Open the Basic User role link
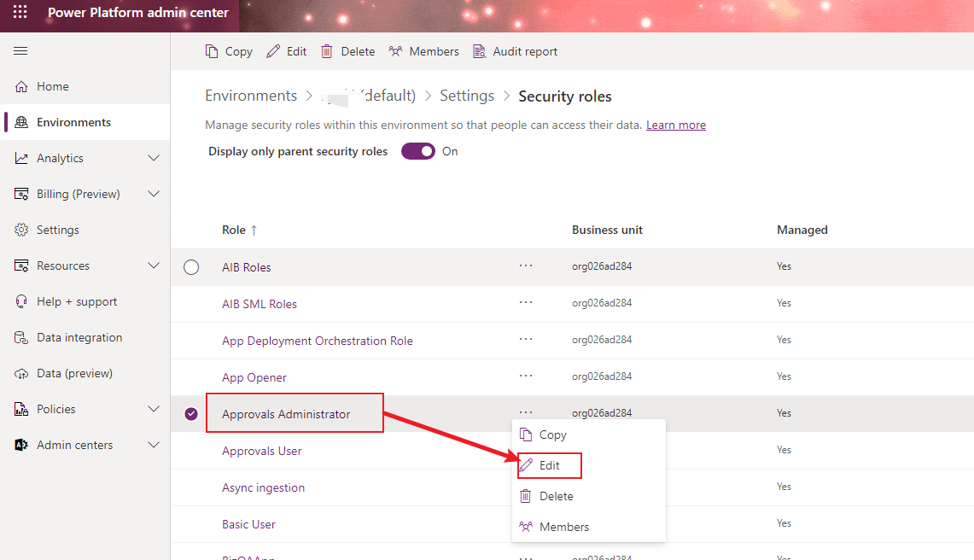 click(x=249, y=524)
